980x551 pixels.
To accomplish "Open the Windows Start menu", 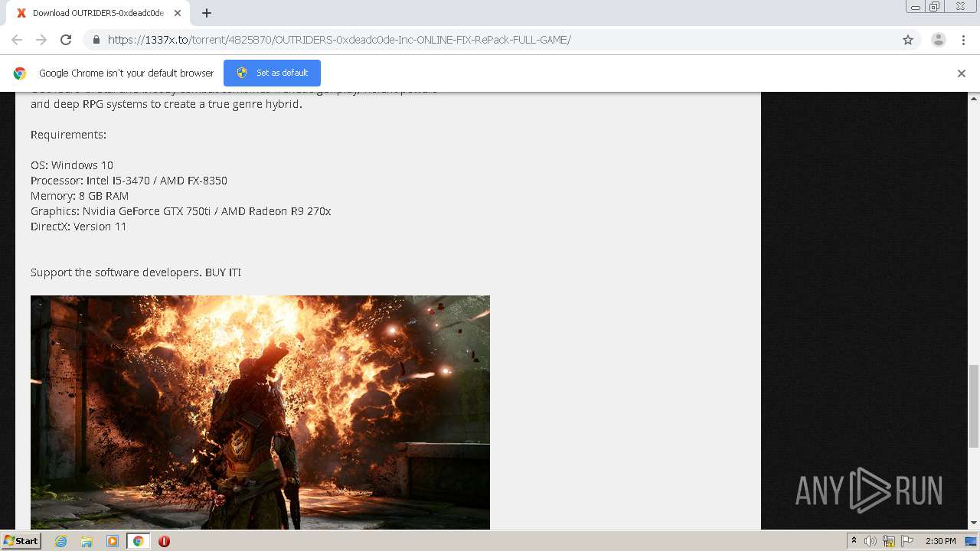I will [x=21, y=541].
